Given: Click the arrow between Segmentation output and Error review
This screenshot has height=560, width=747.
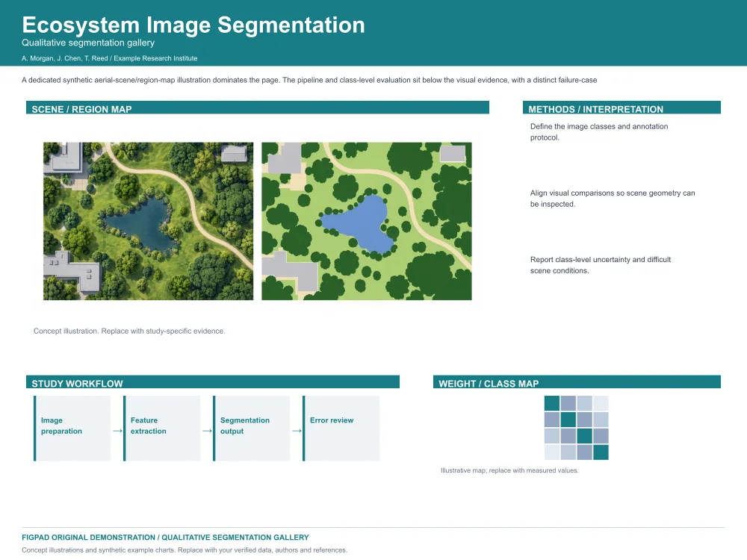Looking at the screenshot, I should click(x=297, y=431).
